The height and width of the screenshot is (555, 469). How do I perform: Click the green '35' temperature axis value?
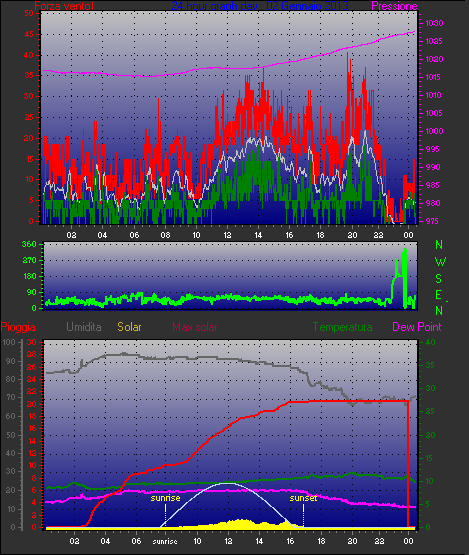(x=430, y=365)
